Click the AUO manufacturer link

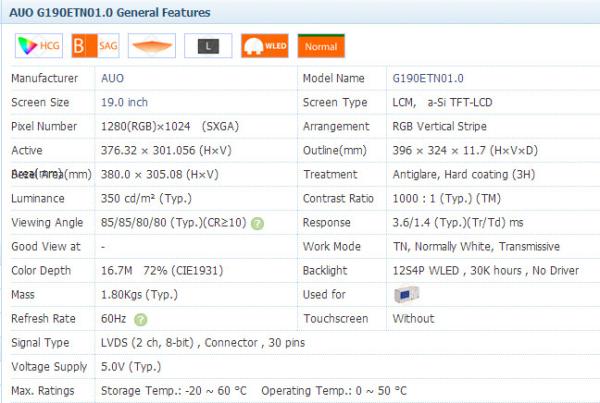pos(112,78)
